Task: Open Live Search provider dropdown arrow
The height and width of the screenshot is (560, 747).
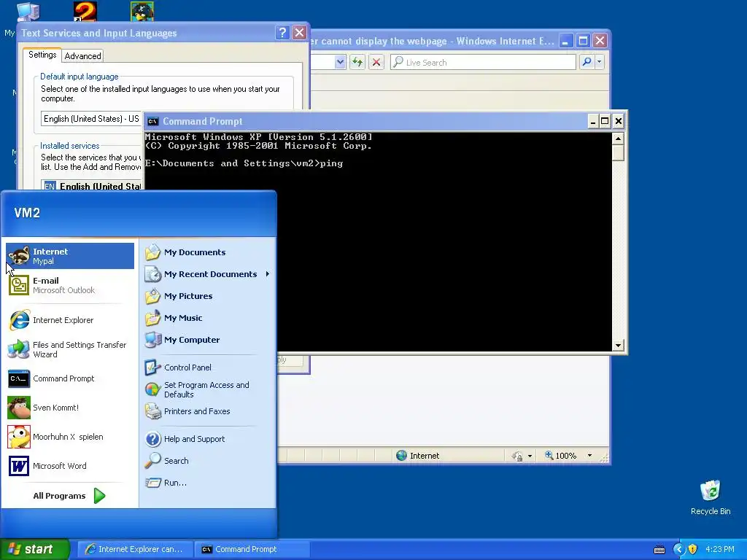Action: pyautogui.click(x=600, y=62)
